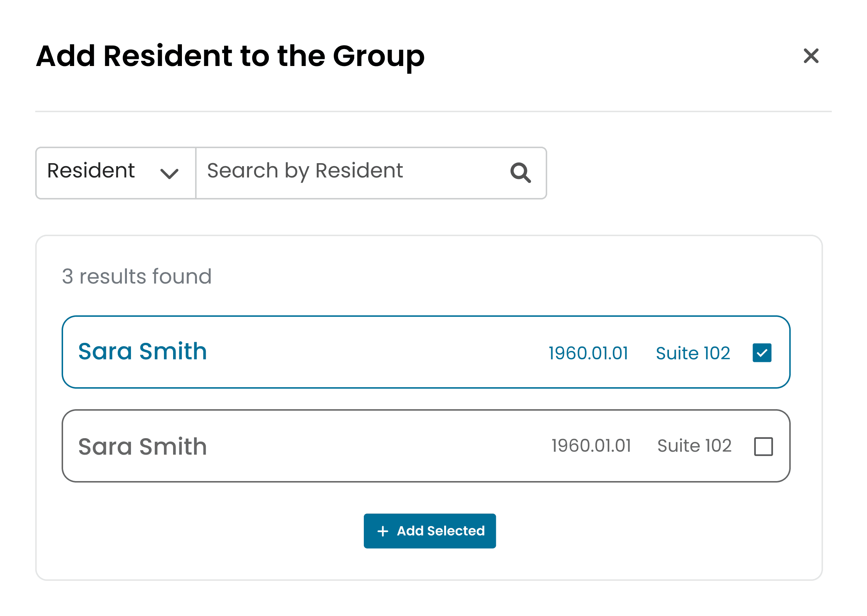Image resolution: width=867 pixels, height=616 pixels.
Task: Select the grey Sara Smith name
Action: point(142,447)
